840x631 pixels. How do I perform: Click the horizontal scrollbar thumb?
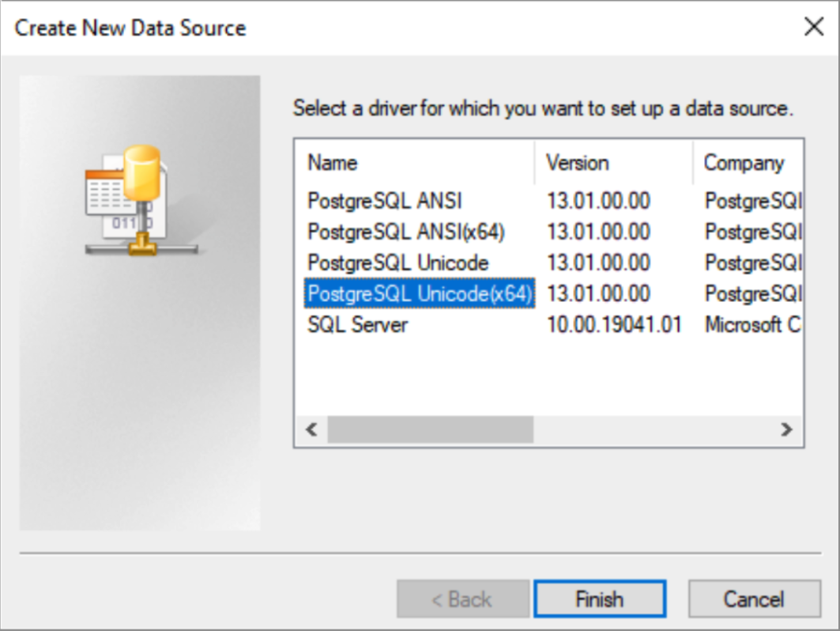pos(430,430)
